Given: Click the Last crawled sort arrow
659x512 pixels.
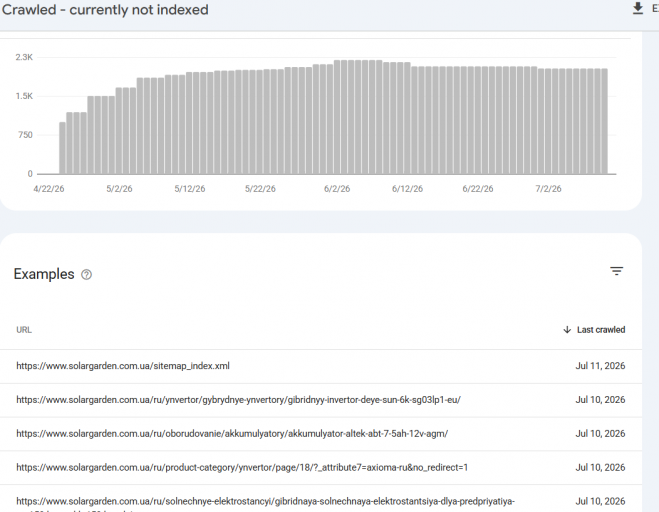Looking at the screenshot, I should click(x=567, y=330).
